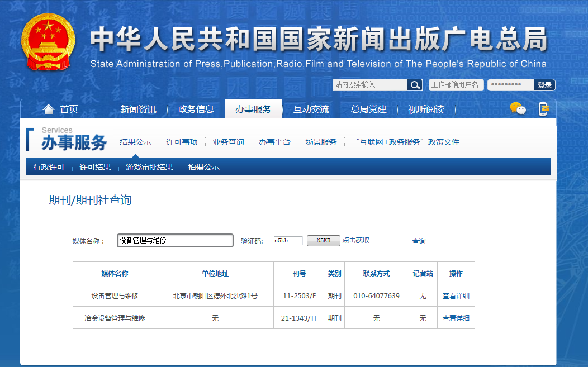Select the 办事服务 navigation tab
The height and width of the screenshot is (367, 588).
point(254,109)
